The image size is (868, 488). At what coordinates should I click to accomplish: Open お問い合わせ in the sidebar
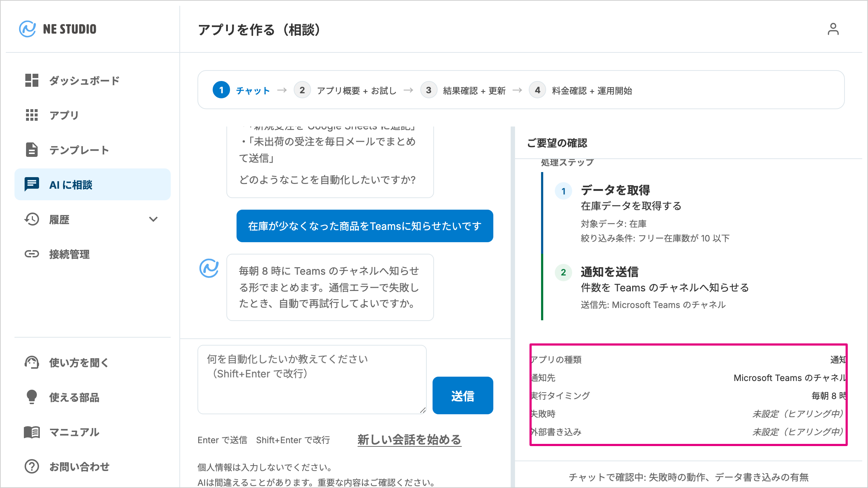pyautogui.click(x=93, y=466)
